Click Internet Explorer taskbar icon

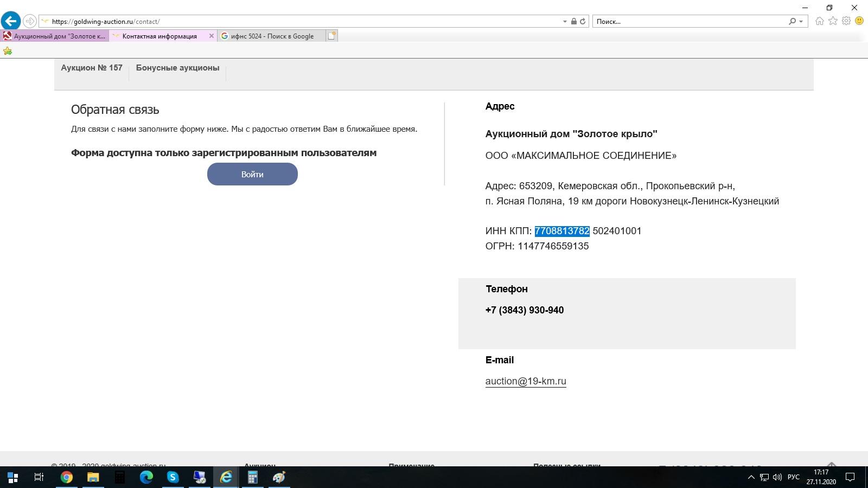click(226, 477)
